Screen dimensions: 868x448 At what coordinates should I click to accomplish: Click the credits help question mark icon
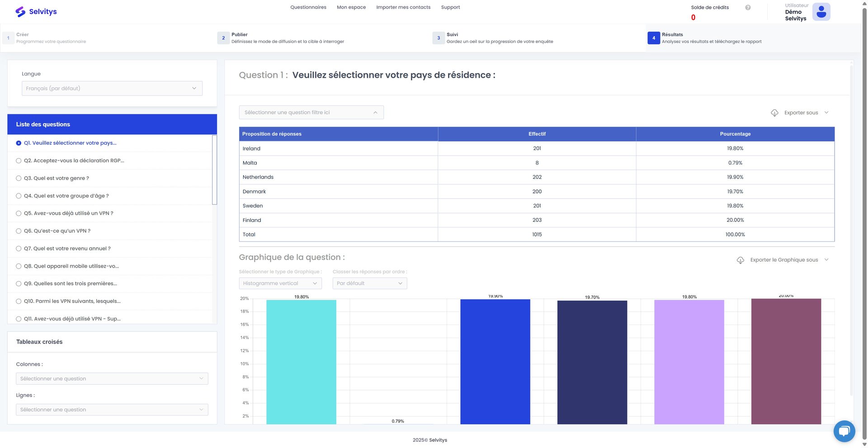point(748,8)
